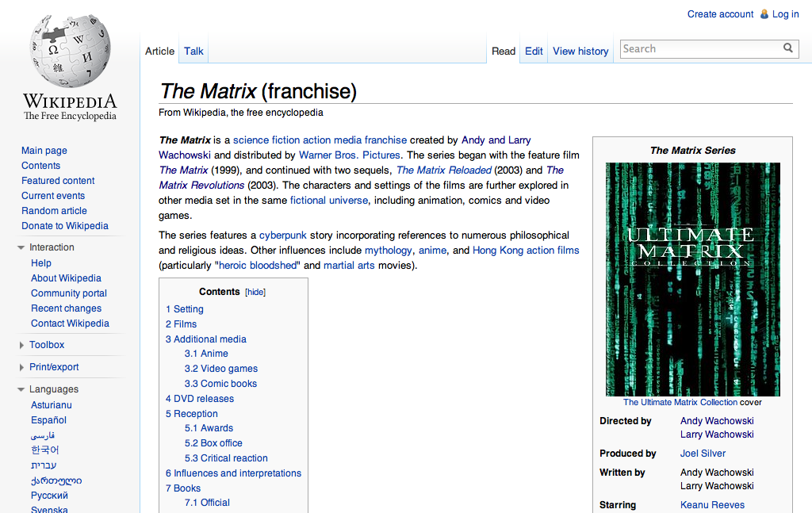
Task: Jump to 3.1 Anime section
Action: [206, 354]
